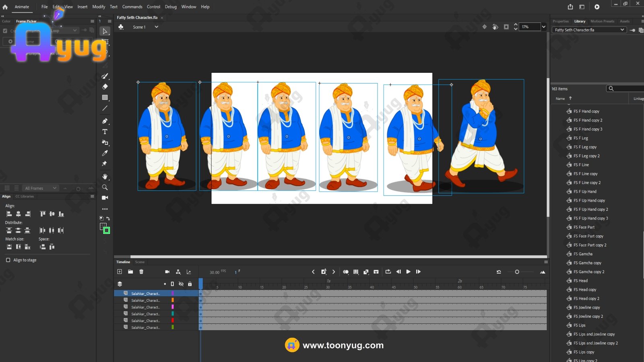Adjust timeline zoom slider handle
This screenshot has width=644, height=362.
coord(517,272)
